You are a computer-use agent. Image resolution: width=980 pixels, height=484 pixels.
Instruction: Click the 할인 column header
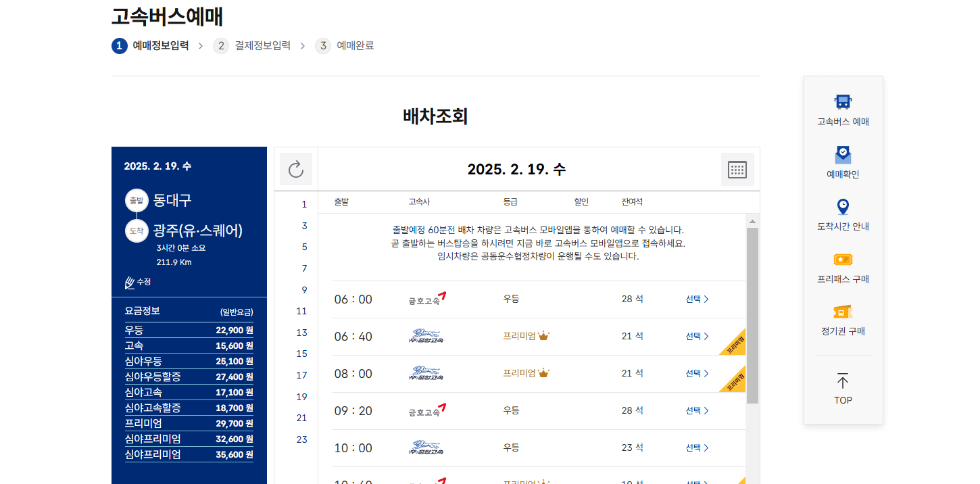[581, 202]
